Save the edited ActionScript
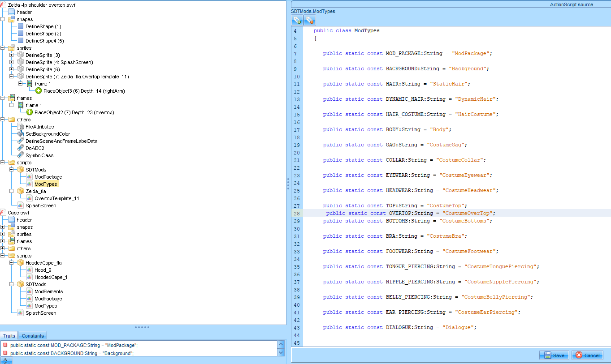 pyautogui.click(x=554, y=355)
